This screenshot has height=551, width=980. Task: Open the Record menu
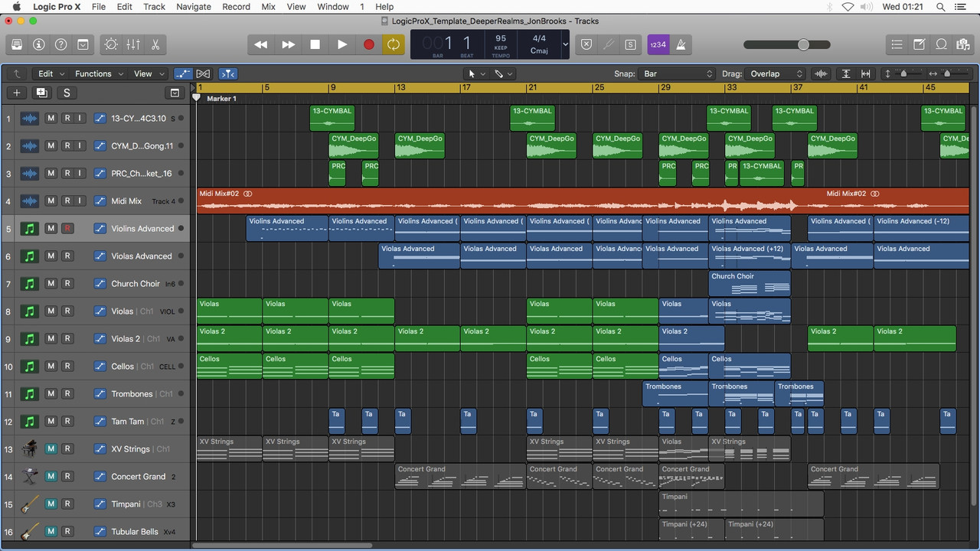pyautogui.click(x=236, y=7)
